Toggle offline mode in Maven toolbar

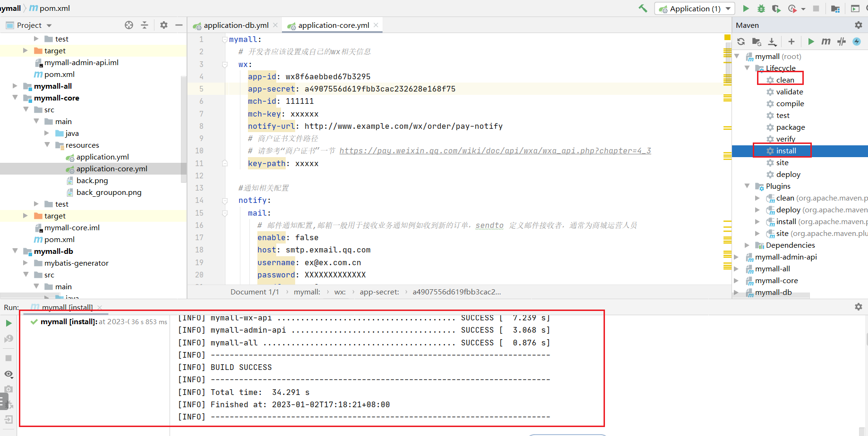click(842, 42)
